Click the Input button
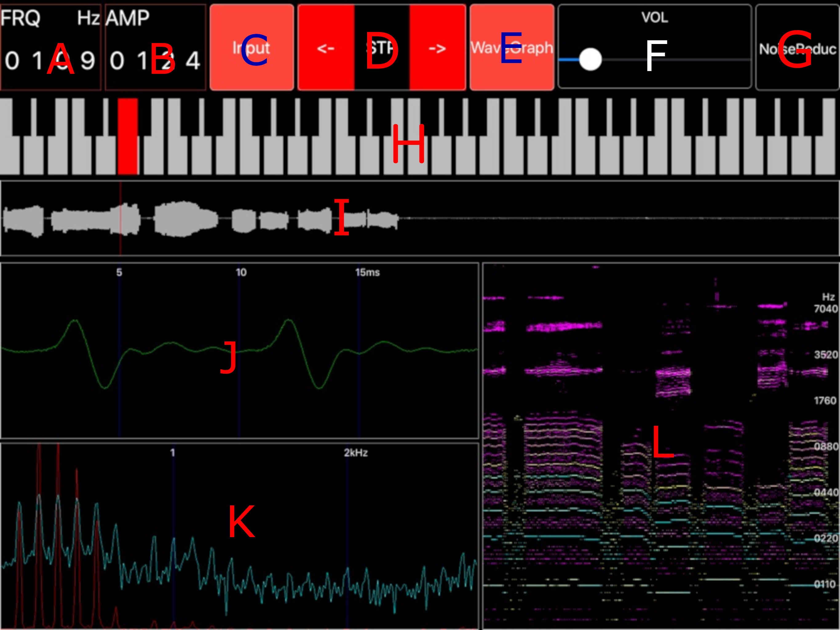 tap(252, 47)
